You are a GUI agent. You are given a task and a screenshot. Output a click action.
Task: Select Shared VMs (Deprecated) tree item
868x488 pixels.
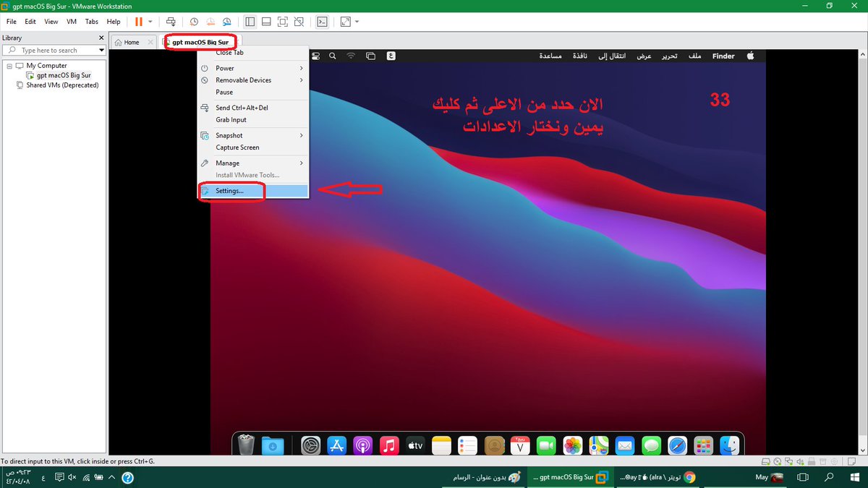[x=62, y=85]
